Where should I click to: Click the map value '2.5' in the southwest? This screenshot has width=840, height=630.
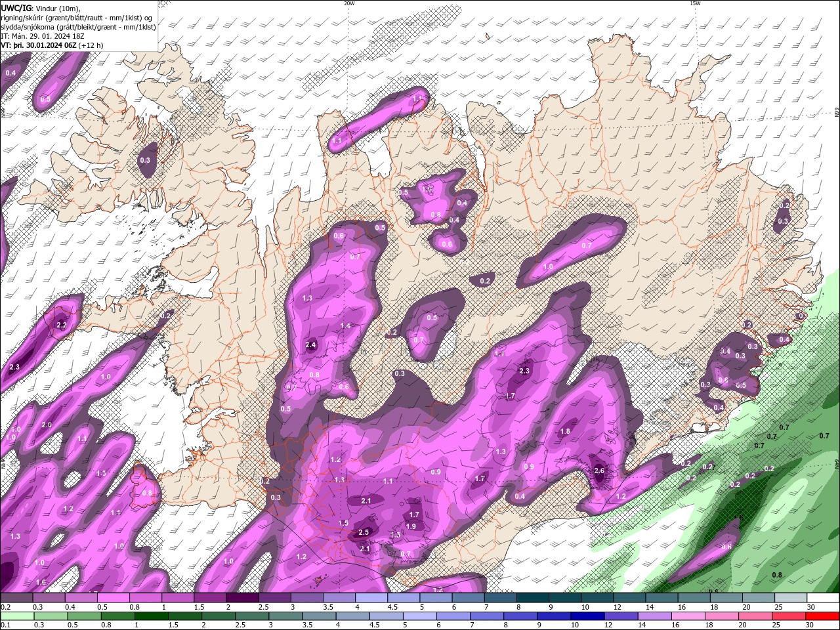(x=364, y=532)
